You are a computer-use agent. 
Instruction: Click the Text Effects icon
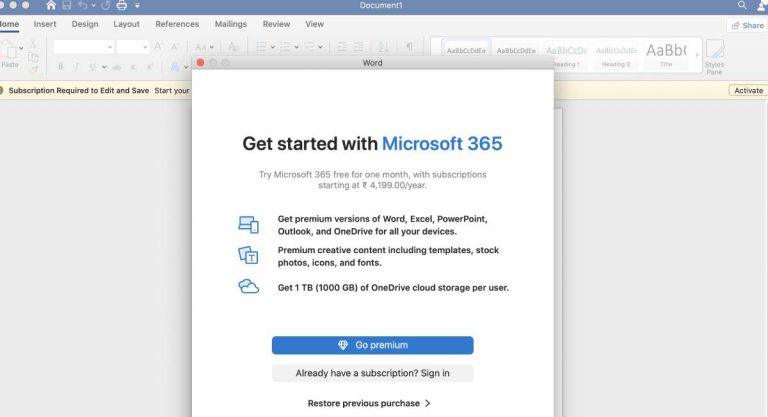(x=174, y=67)
